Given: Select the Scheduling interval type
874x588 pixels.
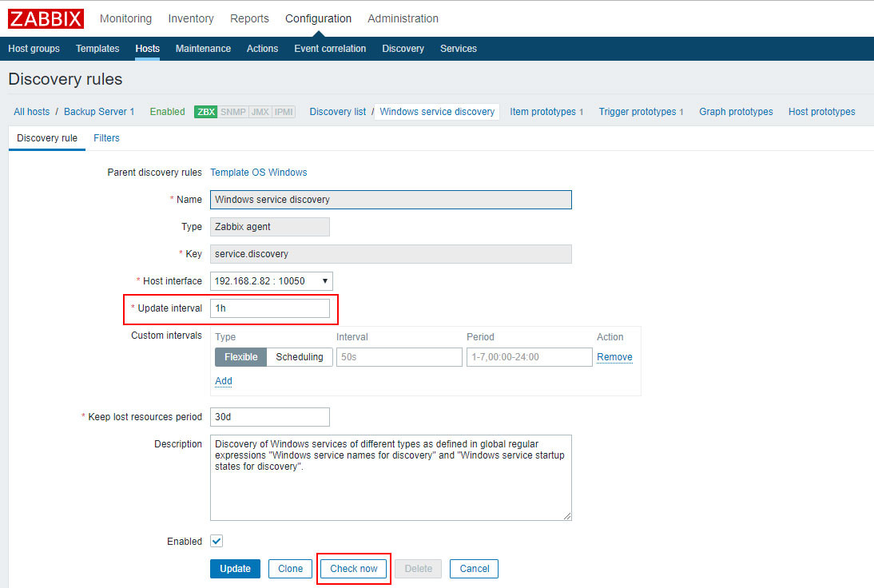Looking at the screenshot, I should (300, 356).
